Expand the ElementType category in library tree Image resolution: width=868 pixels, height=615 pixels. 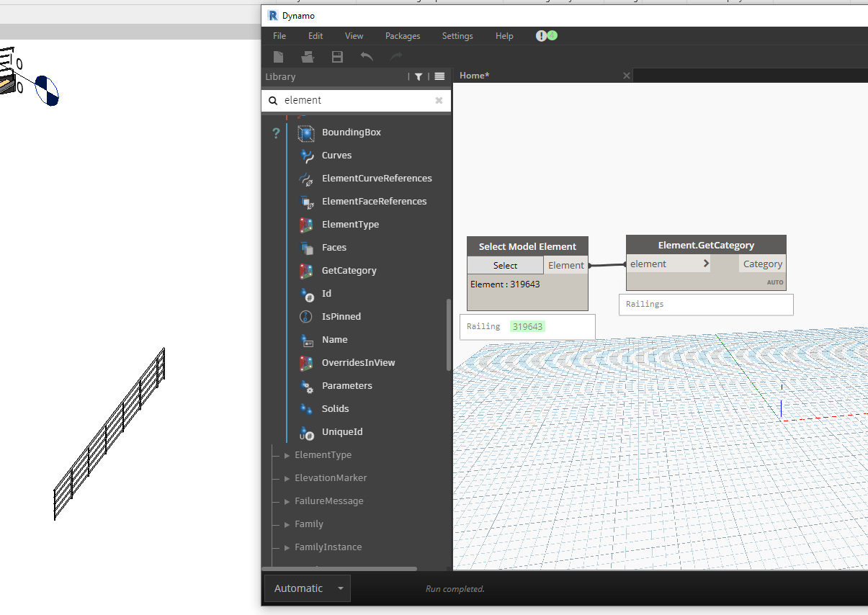287,455
